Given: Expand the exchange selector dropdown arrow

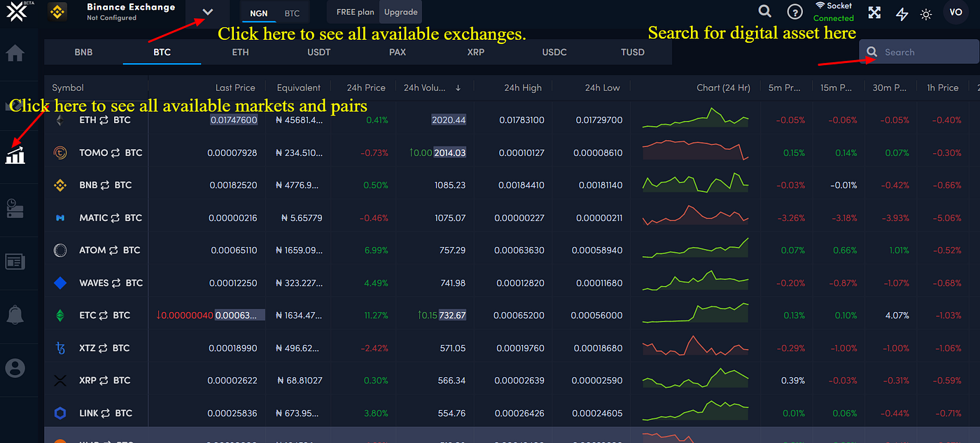Looking at the screenshot, I should pyautogui.click(x=207, y=12).
